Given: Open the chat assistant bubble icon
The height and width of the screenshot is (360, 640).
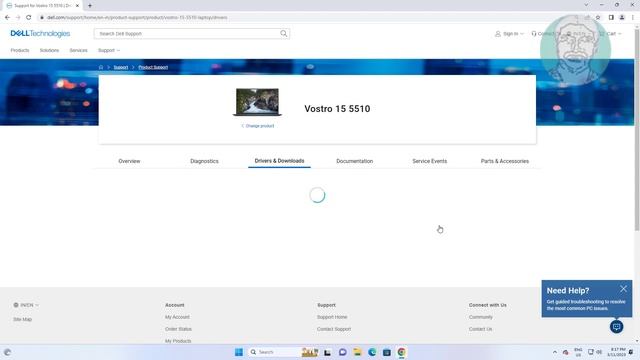Looking at the screenshot, I should click(616, 327).
